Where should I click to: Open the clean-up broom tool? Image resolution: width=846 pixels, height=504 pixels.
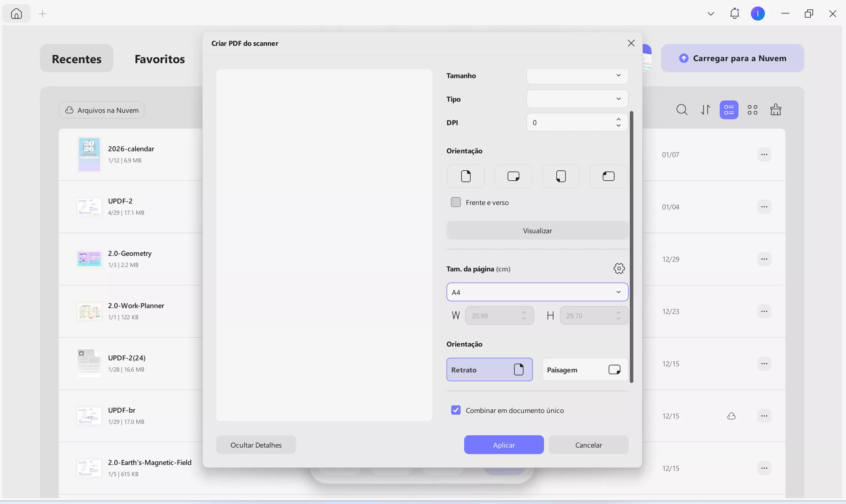(776, 109)
